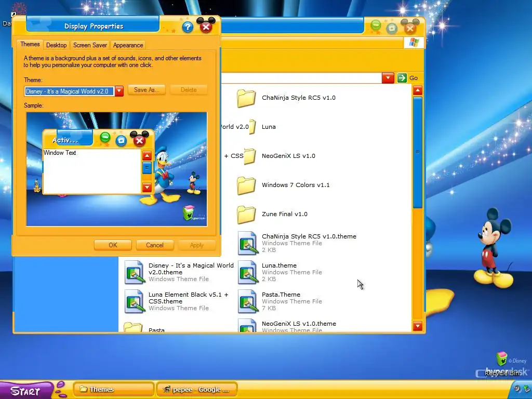Click the Go label button
The image size is (532, 399).
coord(414,78)
